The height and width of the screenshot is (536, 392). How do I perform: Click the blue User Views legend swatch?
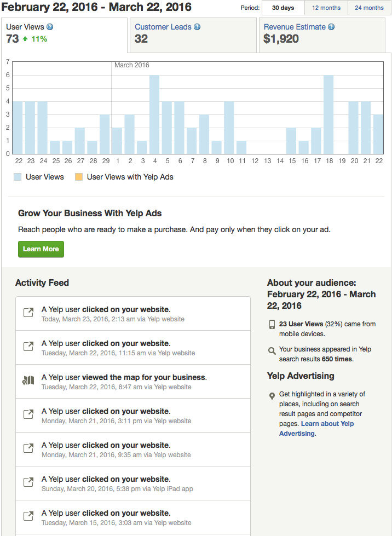(x=18, y=177)
